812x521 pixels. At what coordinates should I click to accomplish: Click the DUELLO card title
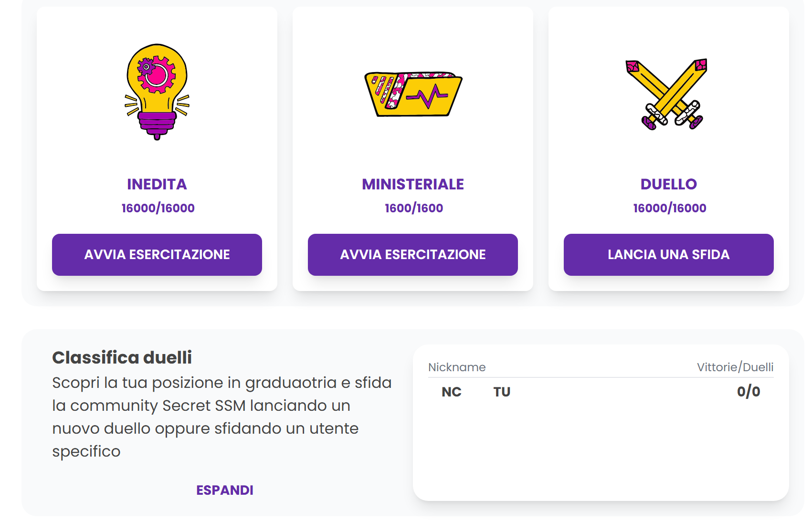[x=669, y=184]
